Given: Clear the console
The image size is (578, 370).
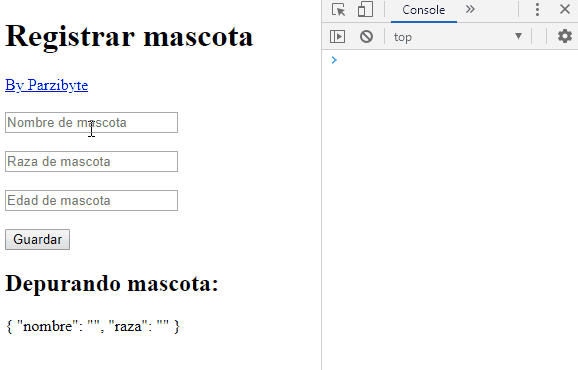Looking at the screenshot, I should tap(366, 36).
